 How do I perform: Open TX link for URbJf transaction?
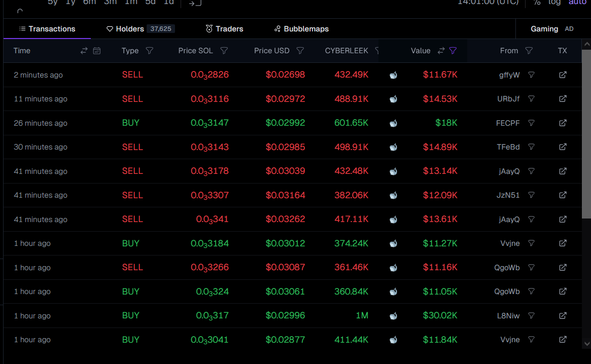563,99
